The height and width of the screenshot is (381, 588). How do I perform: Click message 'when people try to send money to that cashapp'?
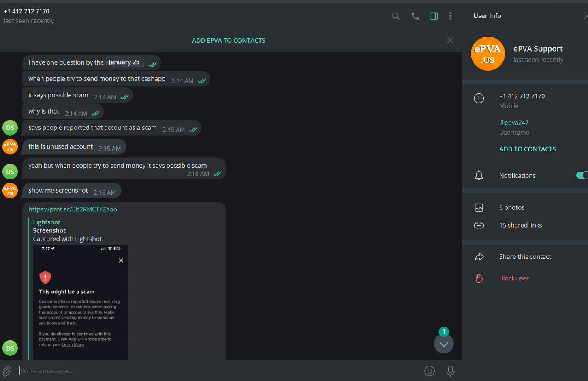pyautogui.click(x=116, y=79)
